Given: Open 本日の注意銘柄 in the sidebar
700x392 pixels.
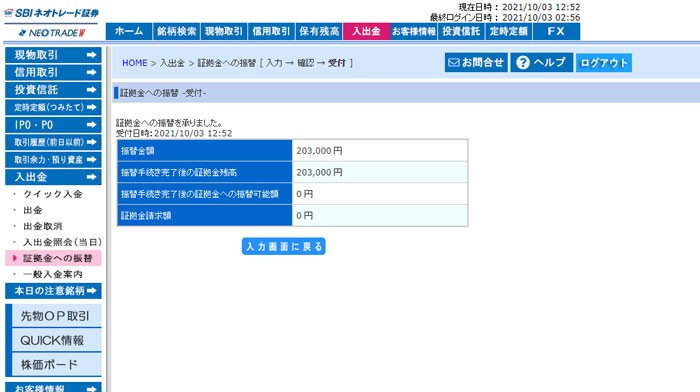Looking at the screenshot, I should pyautogui.click(x=53, y=291).
